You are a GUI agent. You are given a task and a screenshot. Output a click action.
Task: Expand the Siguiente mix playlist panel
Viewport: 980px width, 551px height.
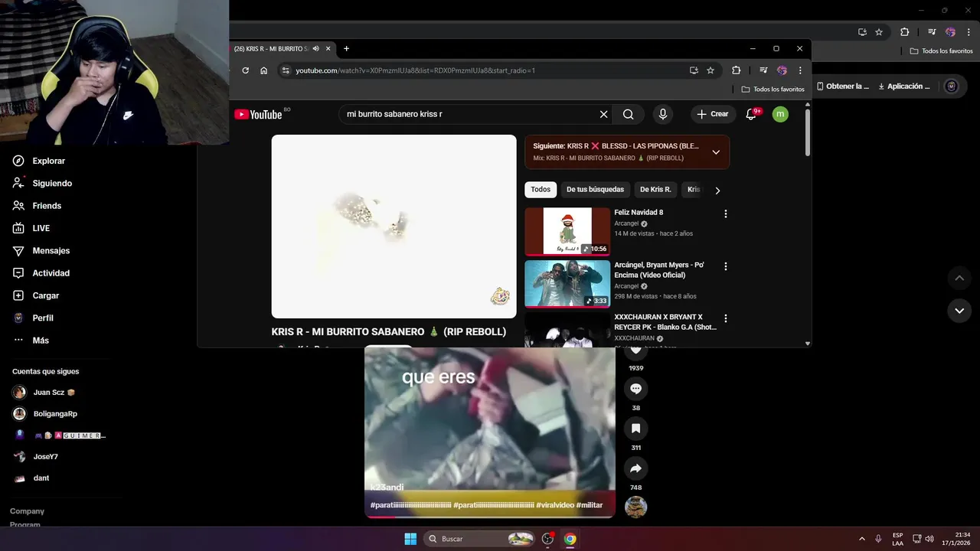click(716, 152)
